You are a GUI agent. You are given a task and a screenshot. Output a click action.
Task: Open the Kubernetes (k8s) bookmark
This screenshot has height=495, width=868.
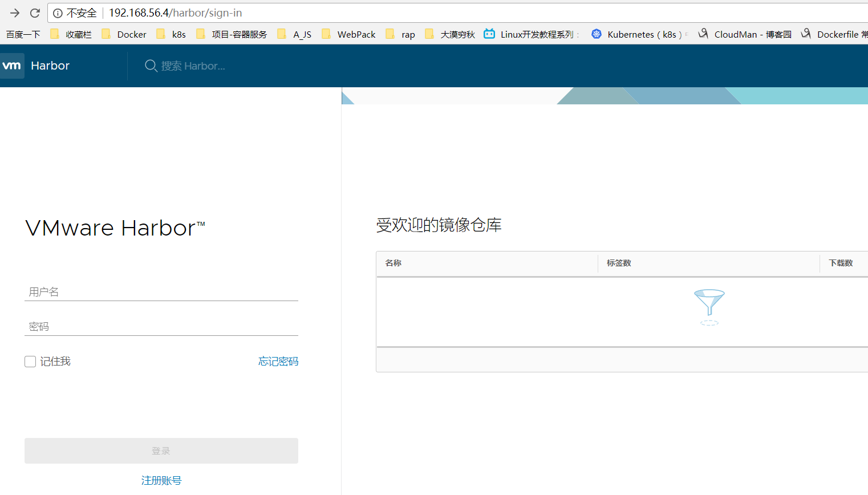pos(639,34)
